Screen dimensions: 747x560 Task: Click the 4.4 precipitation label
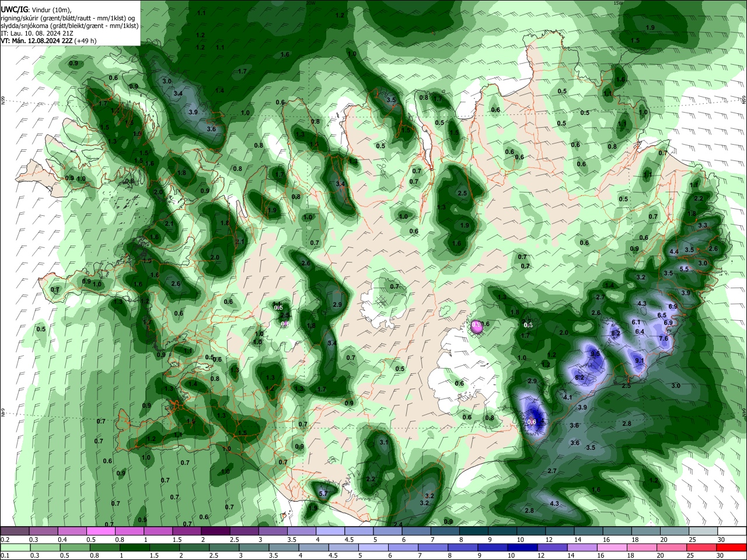pyautogui.click(x=674, y=252)
